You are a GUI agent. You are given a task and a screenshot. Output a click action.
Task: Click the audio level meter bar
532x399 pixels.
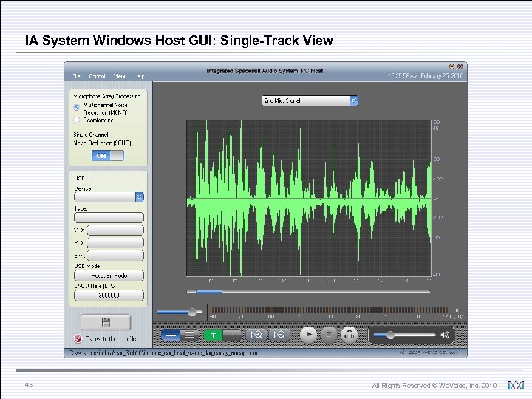coord(330,310)
